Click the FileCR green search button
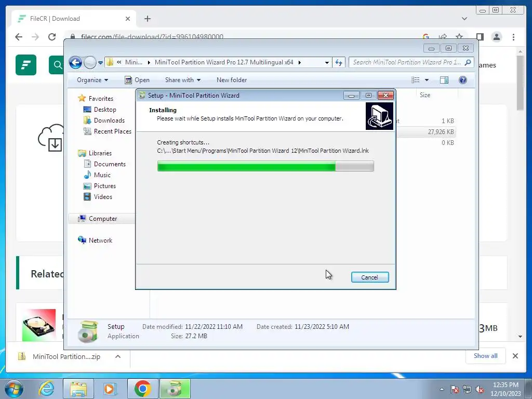This screenshot has width=532, height=399. tap(56, 65)
